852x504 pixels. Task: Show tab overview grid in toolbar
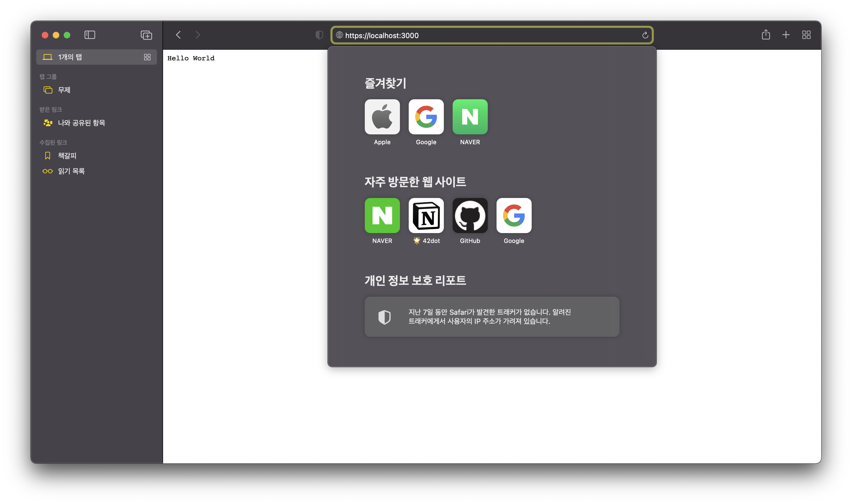[806, 35]
